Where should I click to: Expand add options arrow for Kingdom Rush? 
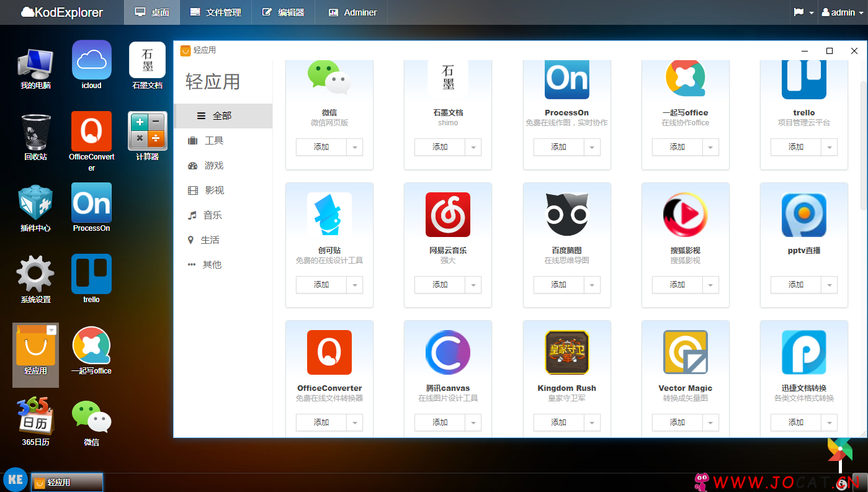point(593,423)
